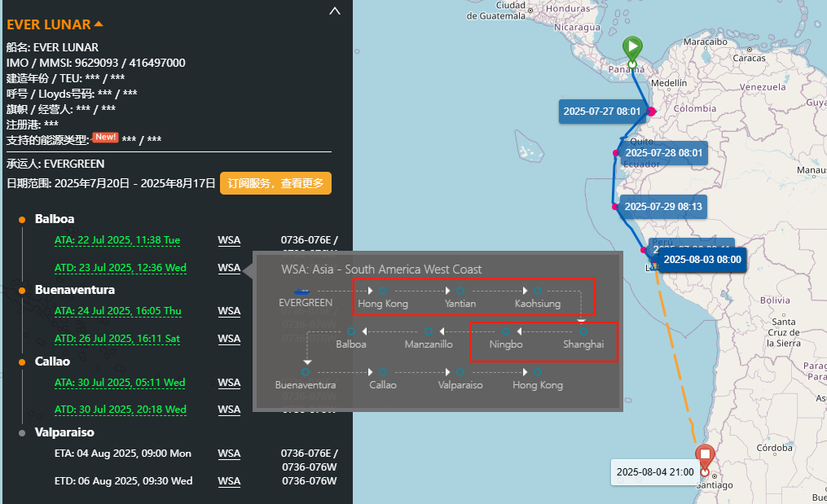
Task: Click voyage 0736-076W on Valparaiso ETD row
Action: tap(309, 481)
